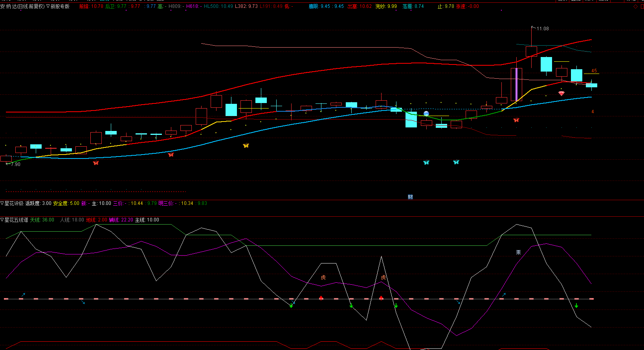
Task: Click the red 45 label at right edge
Action: click(594, 71)
